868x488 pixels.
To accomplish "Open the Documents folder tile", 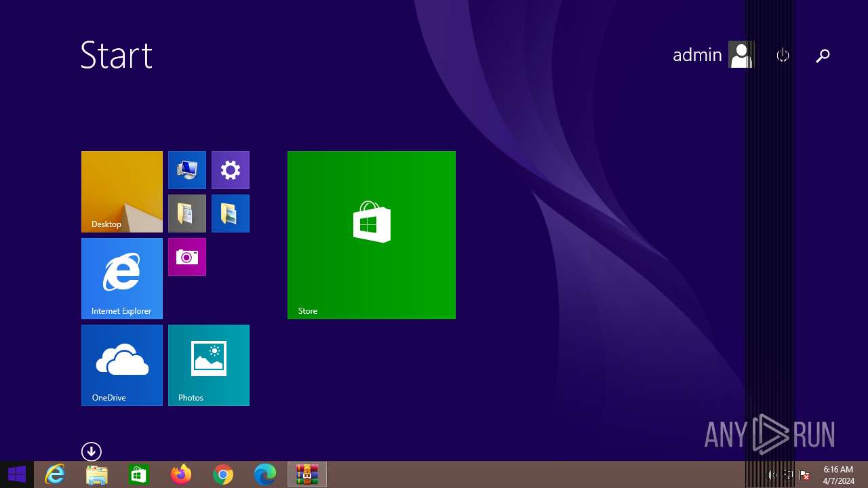I will 187,213.
